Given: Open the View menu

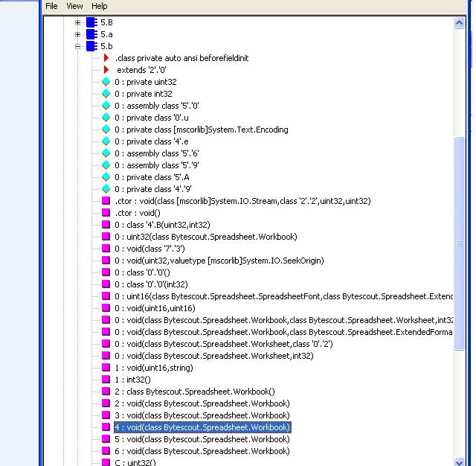Looking at the screenshot, I should pos(74,6).
